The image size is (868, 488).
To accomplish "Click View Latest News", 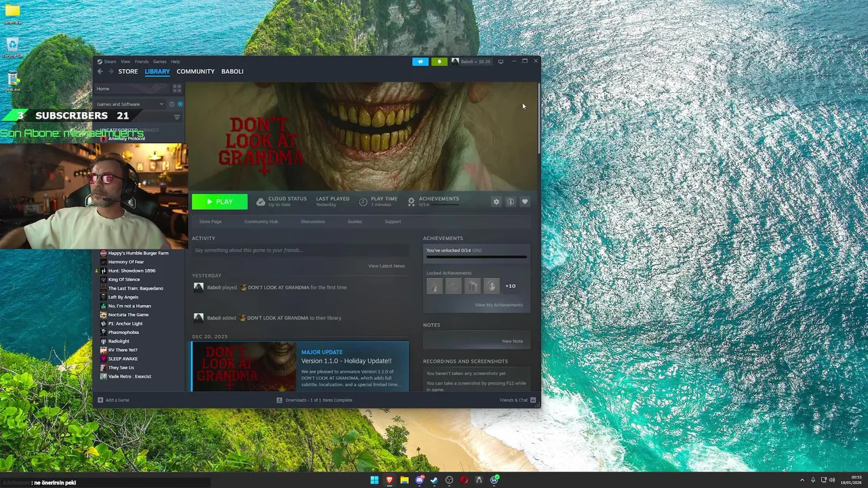I will tap(387, 266).
